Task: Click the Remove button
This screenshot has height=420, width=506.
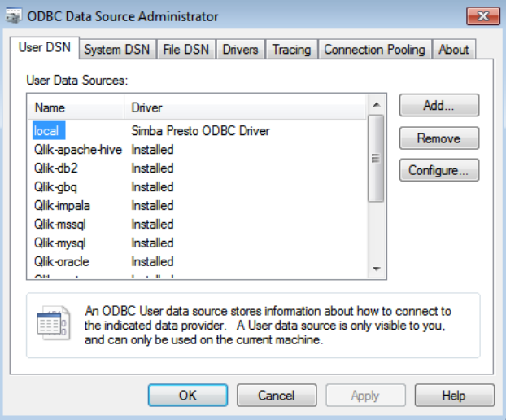Action: [438, 138]
